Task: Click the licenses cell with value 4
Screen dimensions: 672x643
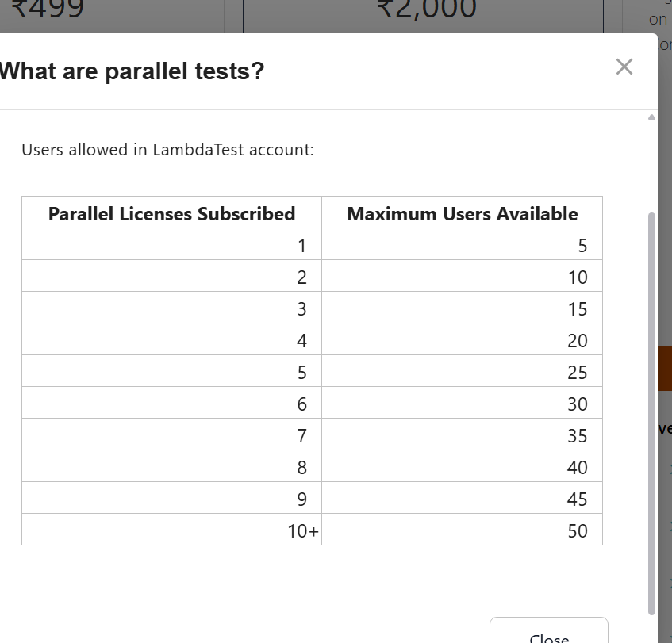Action: 172,339
